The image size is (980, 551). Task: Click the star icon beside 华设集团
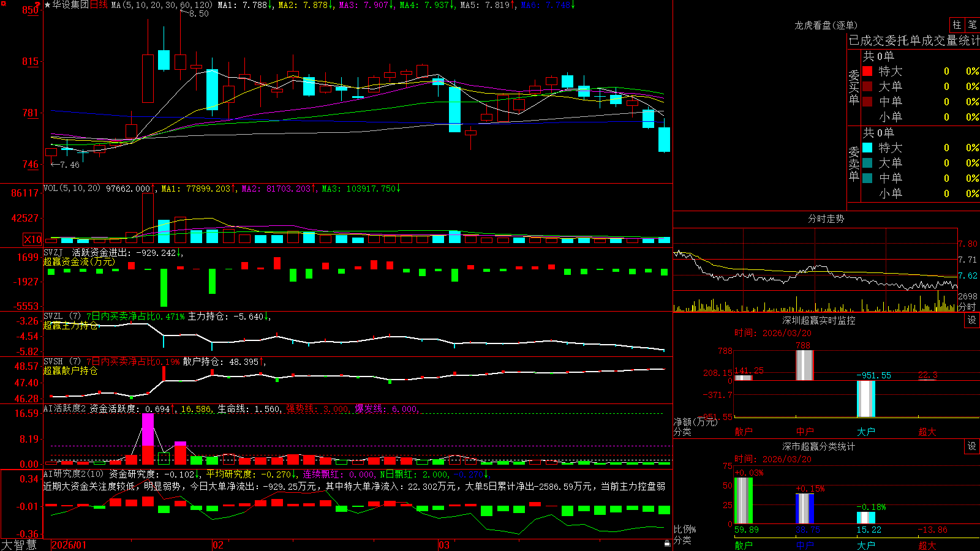[48, 5]
